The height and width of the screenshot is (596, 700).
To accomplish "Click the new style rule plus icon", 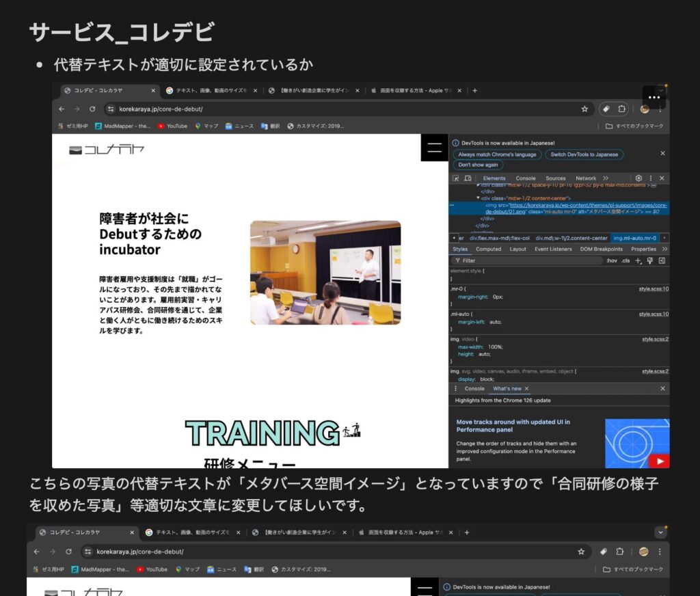I will tap(638, 260).
